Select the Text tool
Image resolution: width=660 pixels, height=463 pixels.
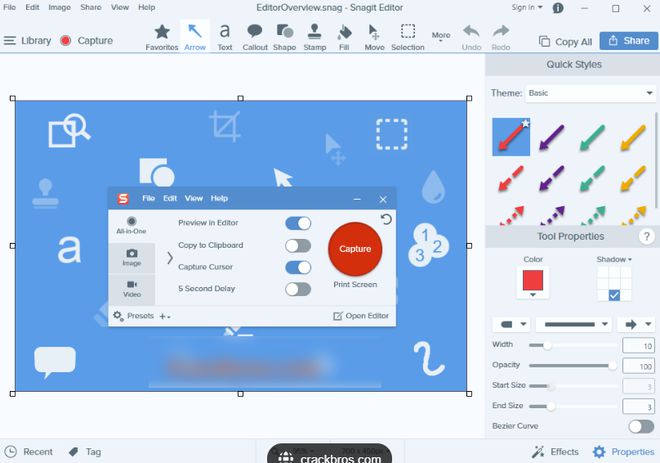225,37
